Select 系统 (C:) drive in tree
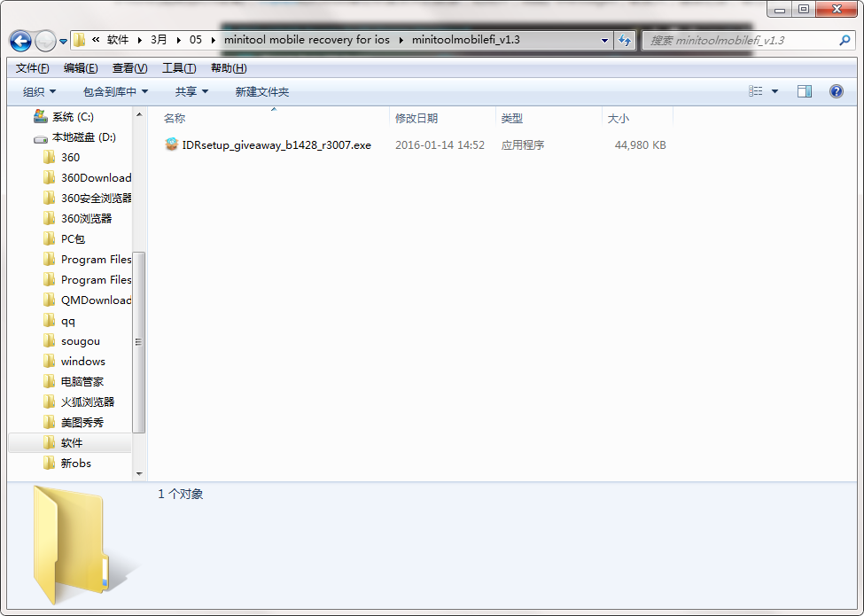This screenshot has height=616, width=864. pos(73,117)
